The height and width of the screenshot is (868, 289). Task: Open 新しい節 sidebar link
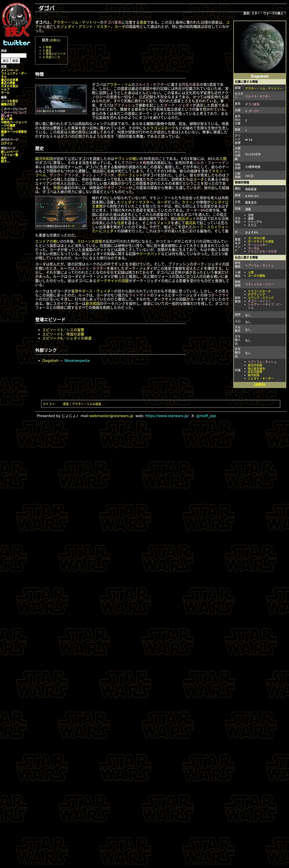[x=6, y=119]
